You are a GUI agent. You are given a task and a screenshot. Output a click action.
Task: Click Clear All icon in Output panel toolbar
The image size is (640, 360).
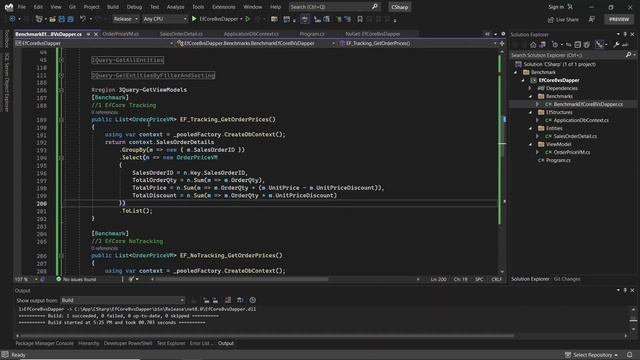228,300
